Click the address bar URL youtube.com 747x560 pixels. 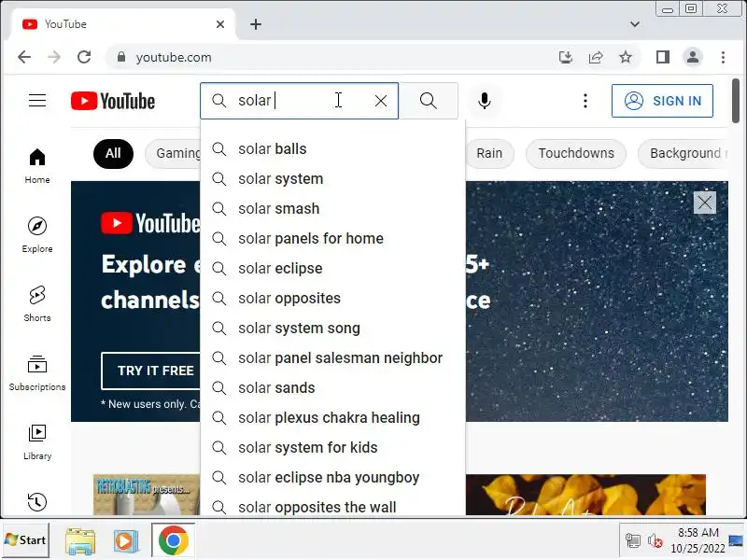pos(174,57)
